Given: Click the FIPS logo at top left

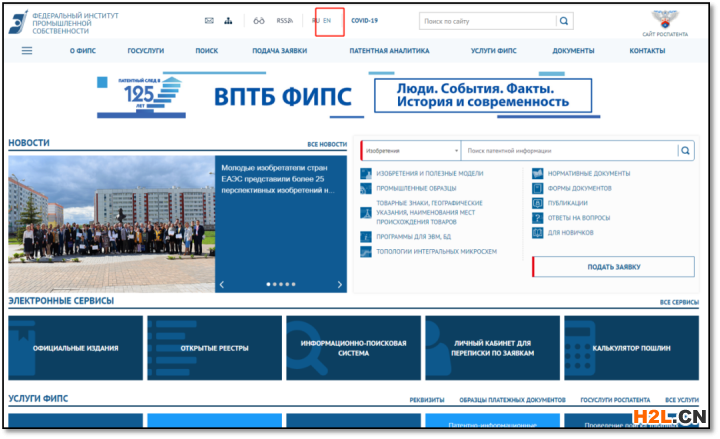Looking at the screenshot, I should (x=18, y=21).
